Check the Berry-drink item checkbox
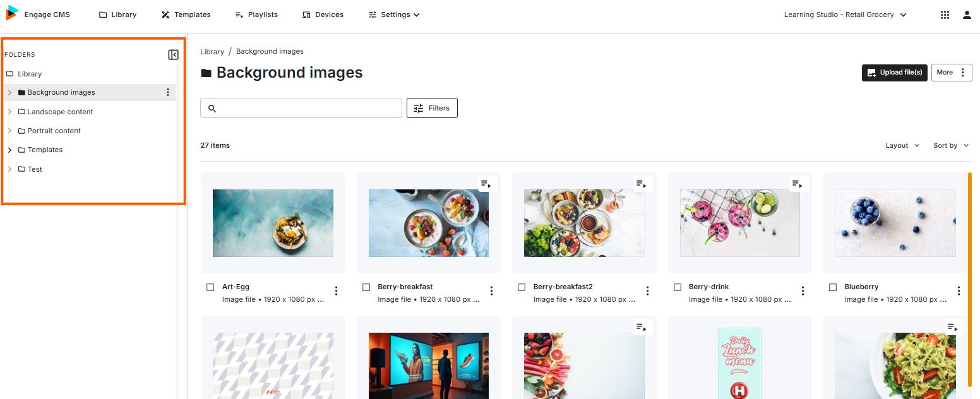980x399 pixels. pyautogui.click(x=678, y=287)
